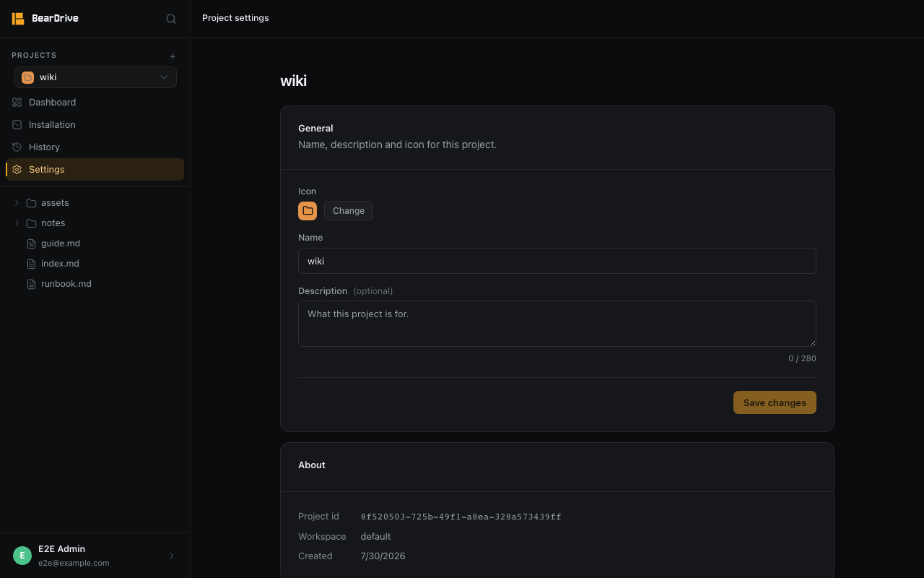Screen dimensions: 924x578
Task: Click the Installation terminal icon
Action: click(17, 125)
